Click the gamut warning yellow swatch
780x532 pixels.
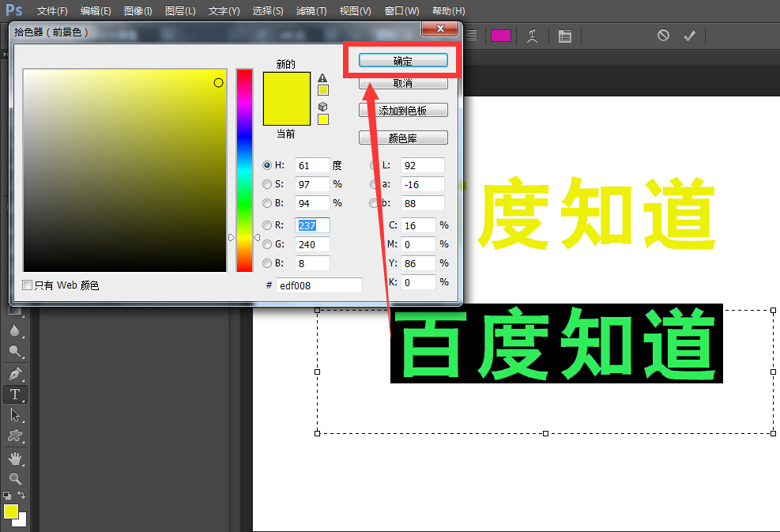point(323,91)
